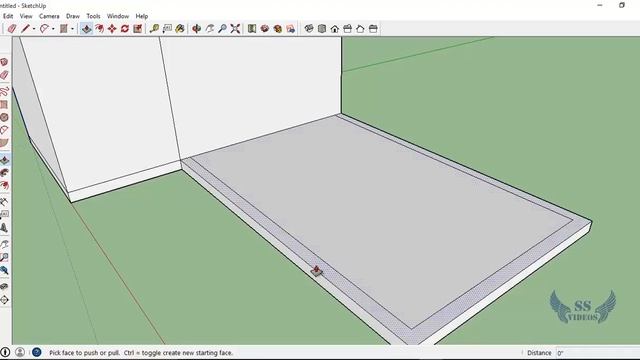
Task: Select the Rotate tool
Action: coord(125,29)
